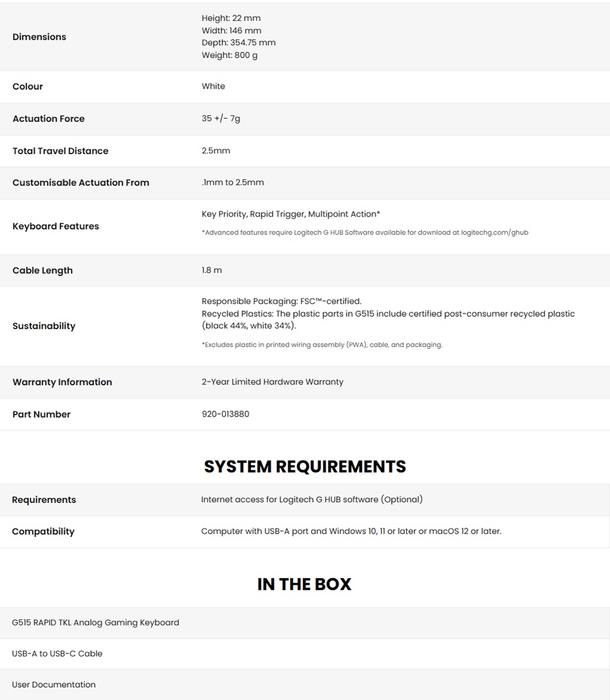Click the SYSTEM REQUIREMENTS heading
The height and width of the screenshot is (700, 610).
click(x=305, y=467)
